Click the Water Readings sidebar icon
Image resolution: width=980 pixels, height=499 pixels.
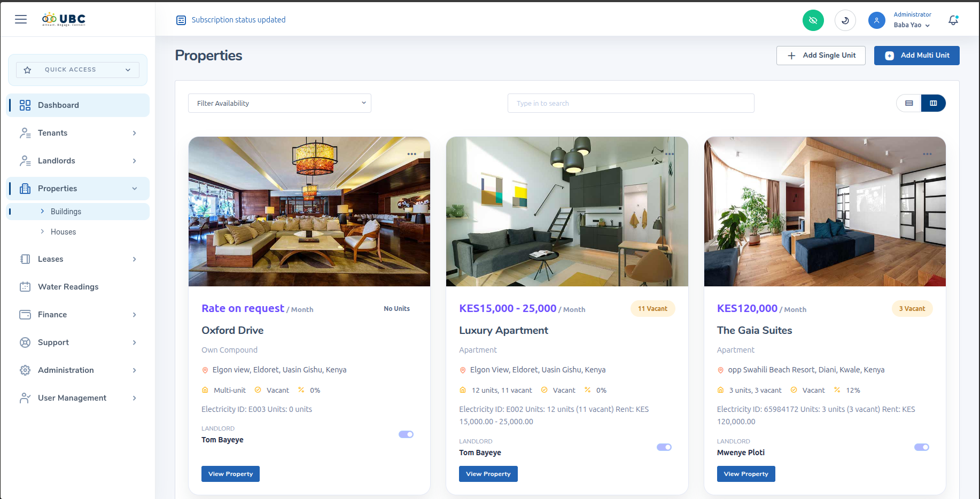(25, 286)
